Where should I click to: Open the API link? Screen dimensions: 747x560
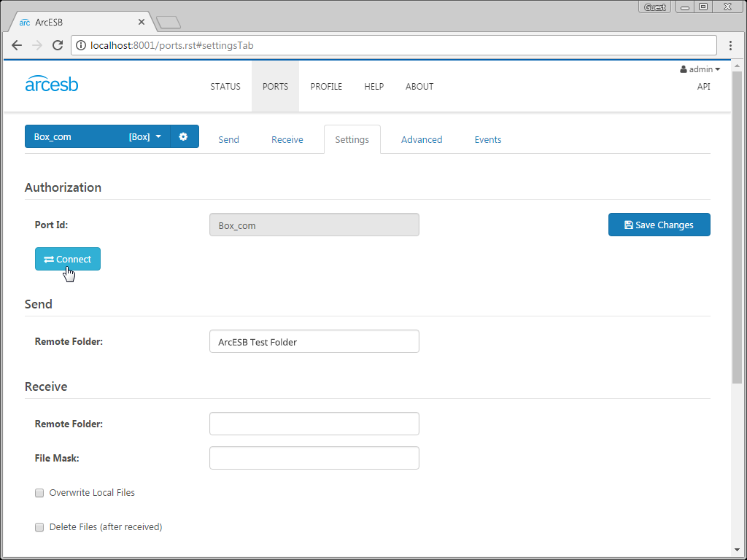[x=703, y=86]
